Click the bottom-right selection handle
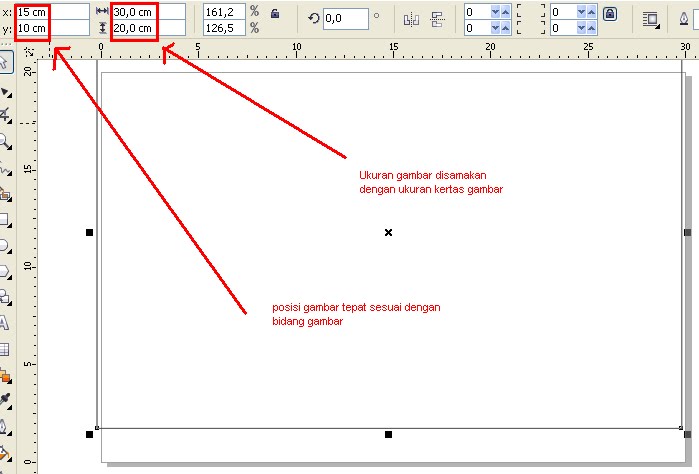 [687, 434]
